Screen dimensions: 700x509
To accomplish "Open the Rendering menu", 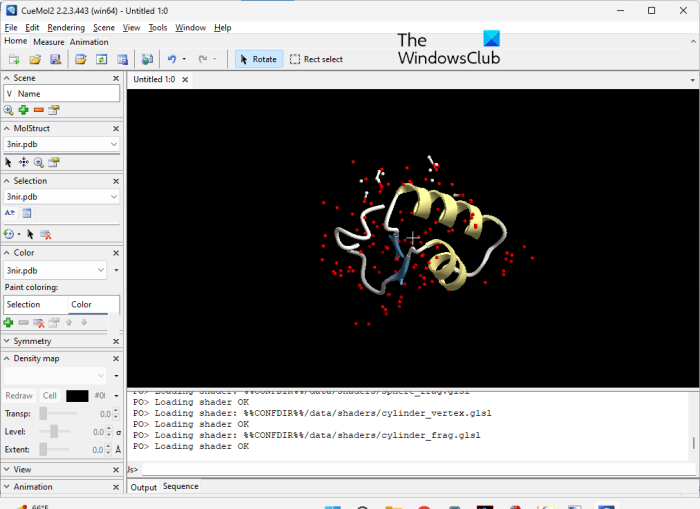I will [x=66, y=28].
